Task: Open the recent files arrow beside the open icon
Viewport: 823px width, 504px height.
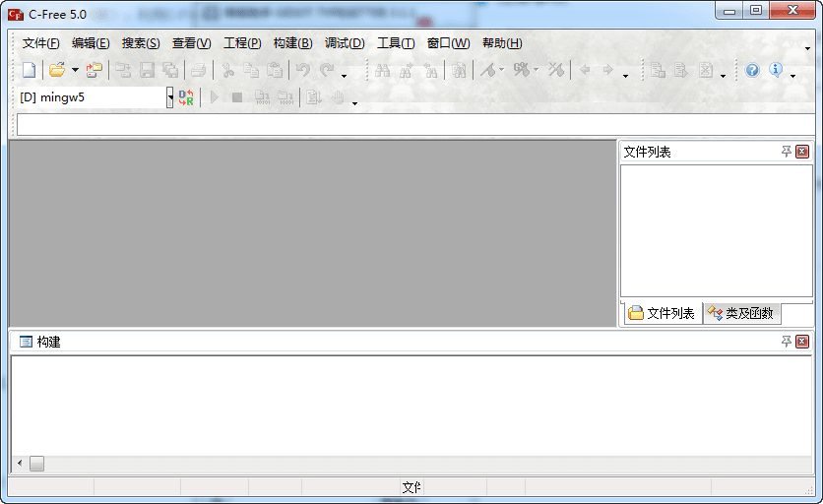Action: coord(75,70)
